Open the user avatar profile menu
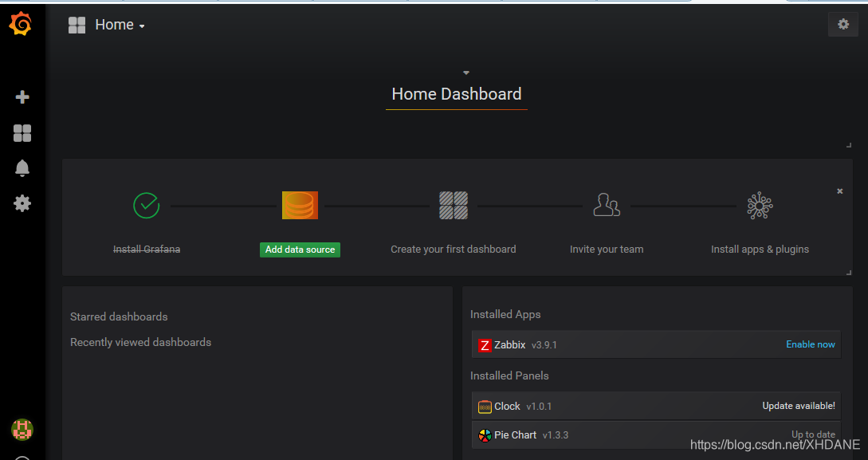 [x=22, y=429]
